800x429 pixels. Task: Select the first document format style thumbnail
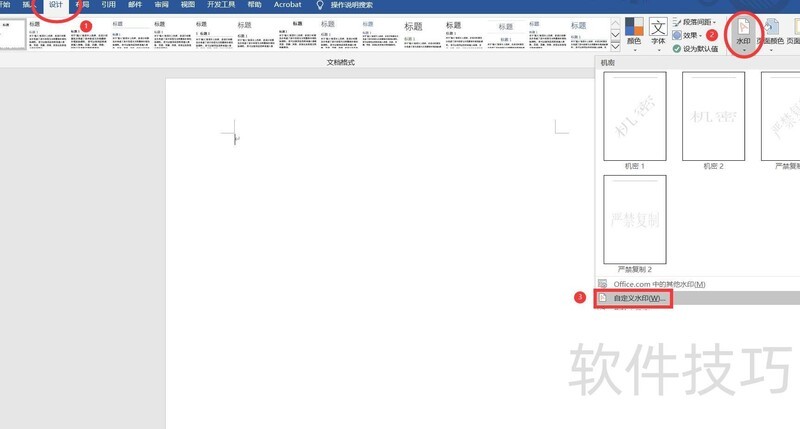(12, 34)
